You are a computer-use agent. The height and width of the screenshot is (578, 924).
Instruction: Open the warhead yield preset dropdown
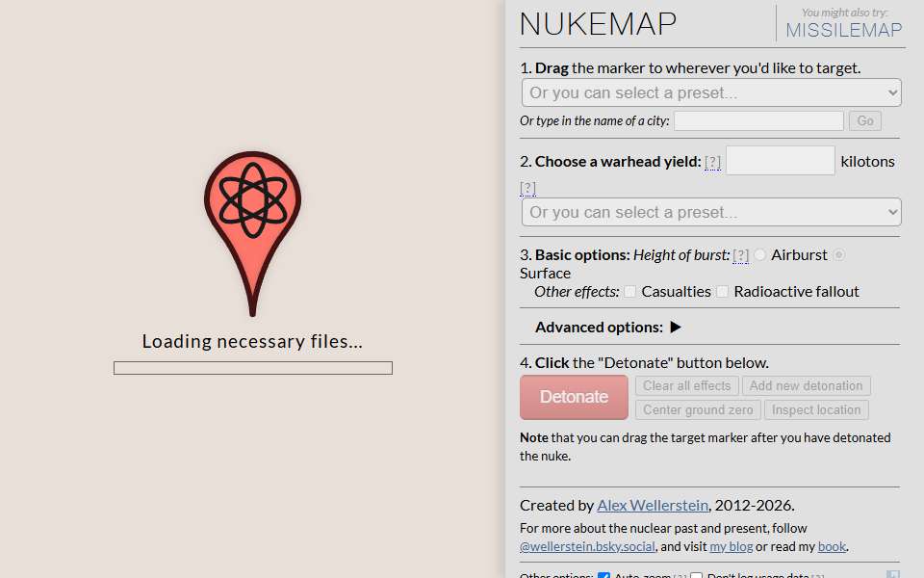click(711, 212)
